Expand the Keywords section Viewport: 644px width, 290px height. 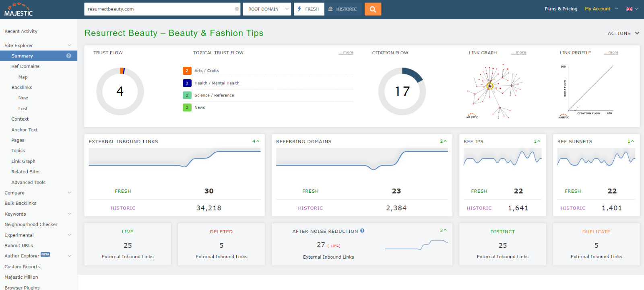point(69,214)
